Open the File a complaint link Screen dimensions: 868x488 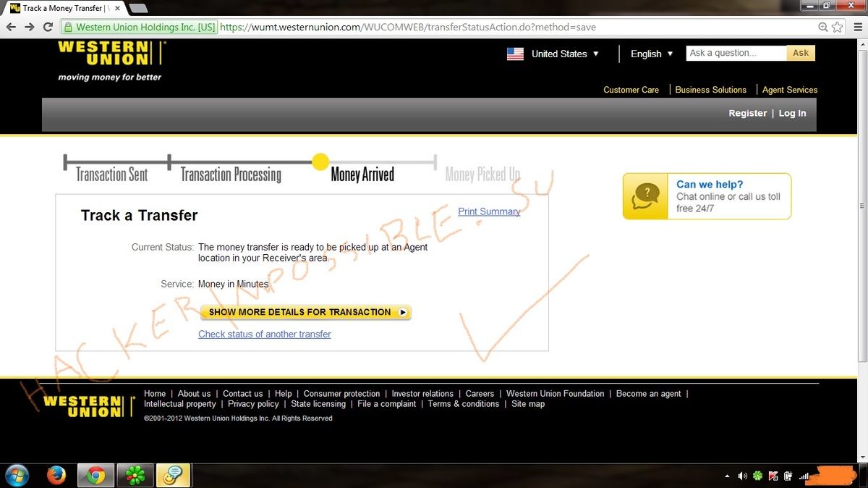tap(387, 404)
